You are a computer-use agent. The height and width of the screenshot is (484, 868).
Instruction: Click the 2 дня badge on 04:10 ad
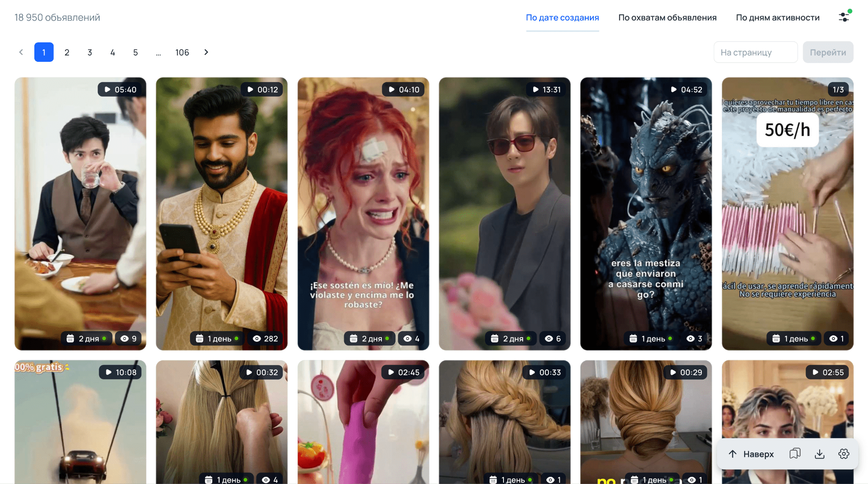(370, 338)
